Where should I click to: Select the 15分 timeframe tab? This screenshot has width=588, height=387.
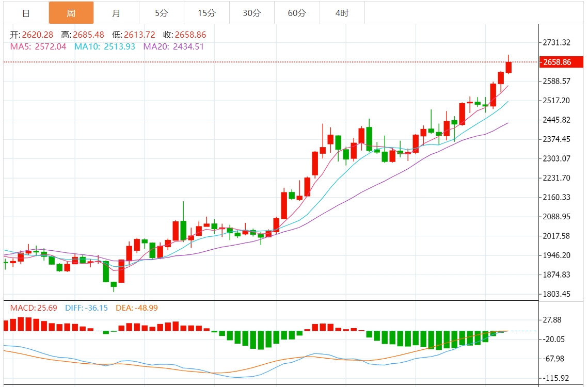[x=206, y=13]
